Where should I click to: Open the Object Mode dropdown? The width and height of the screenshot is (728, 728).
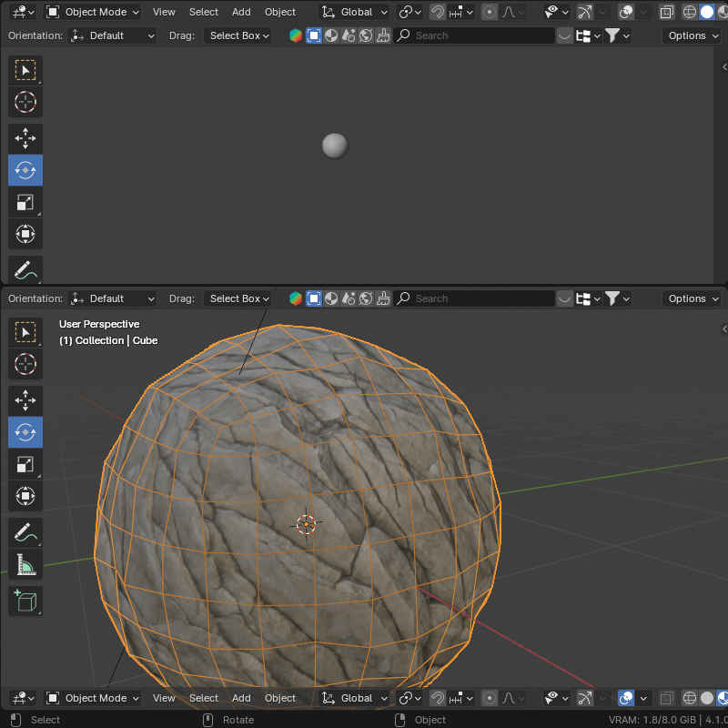pyautogui.click(x=92, y=11)
